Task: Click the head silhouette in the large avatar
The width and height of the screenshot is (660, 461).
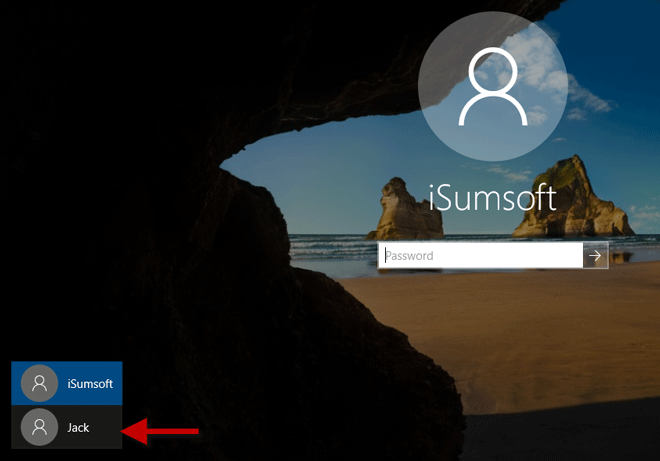Action: coord(493,69)
